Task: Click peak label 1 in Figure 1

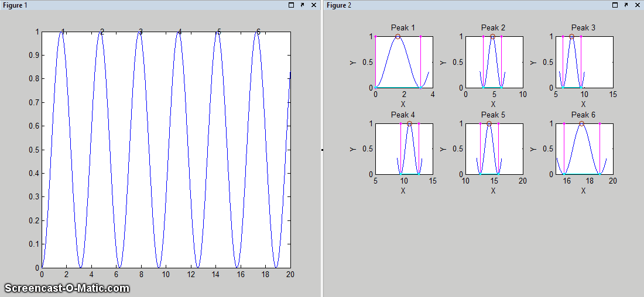Action: point(63,32)
